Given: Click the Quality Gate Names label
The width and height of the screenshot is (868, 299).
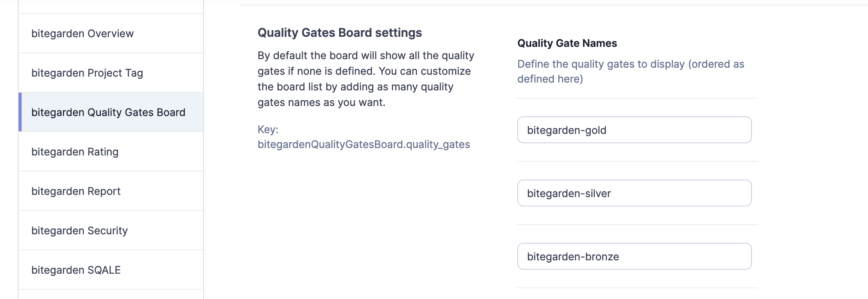Looking at the screenshot, I should pyautogui.click(x=567, y=43).
